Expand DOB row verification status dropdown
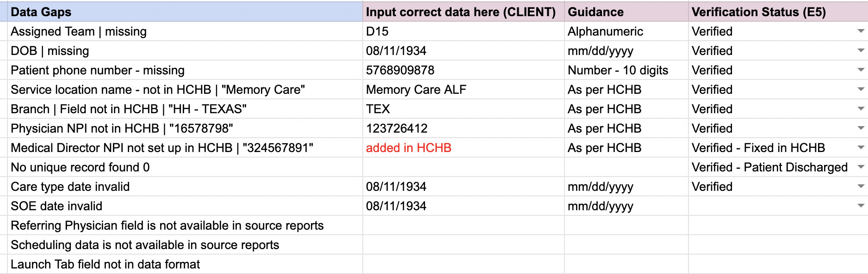 [x=861, y=51]
